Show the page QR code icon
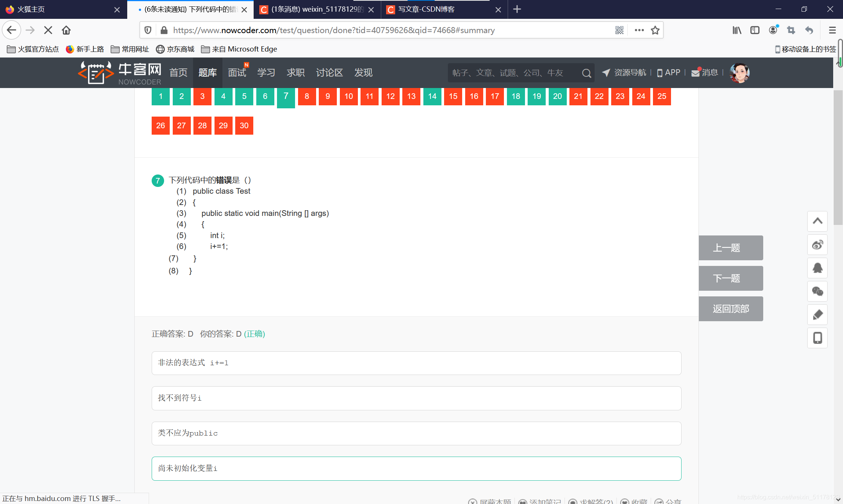843x504 pixels. pyautogui.click(x=619, y=30)
